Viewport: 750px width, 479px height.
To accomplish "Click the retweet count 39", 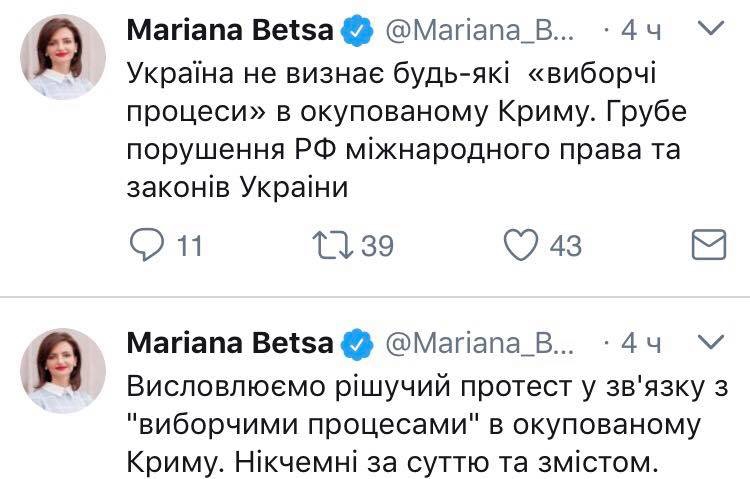I will (x=377, y=245).
